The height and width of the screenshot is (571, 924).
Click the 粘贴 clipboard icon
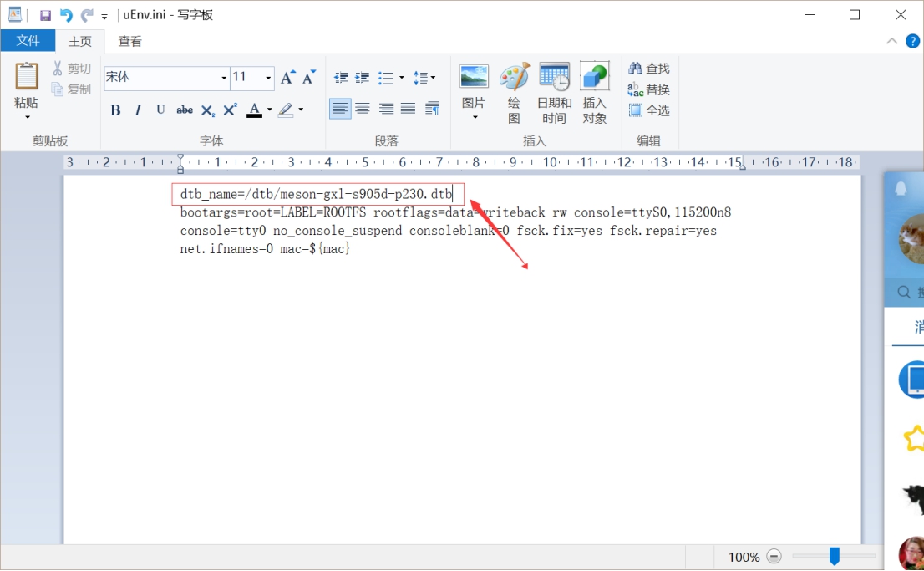pos(26,77)
